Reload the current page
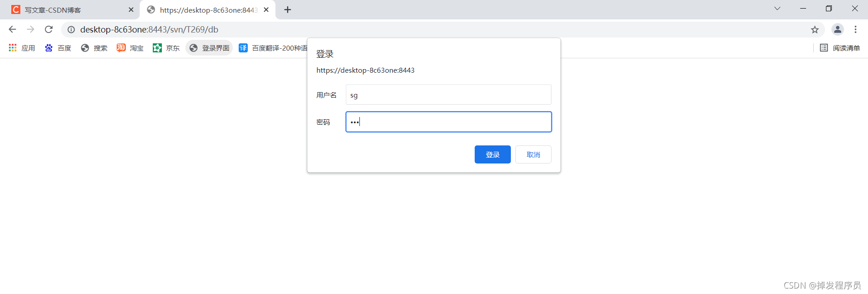Screen dimensions: 868x294 click(x=49, y=29)
